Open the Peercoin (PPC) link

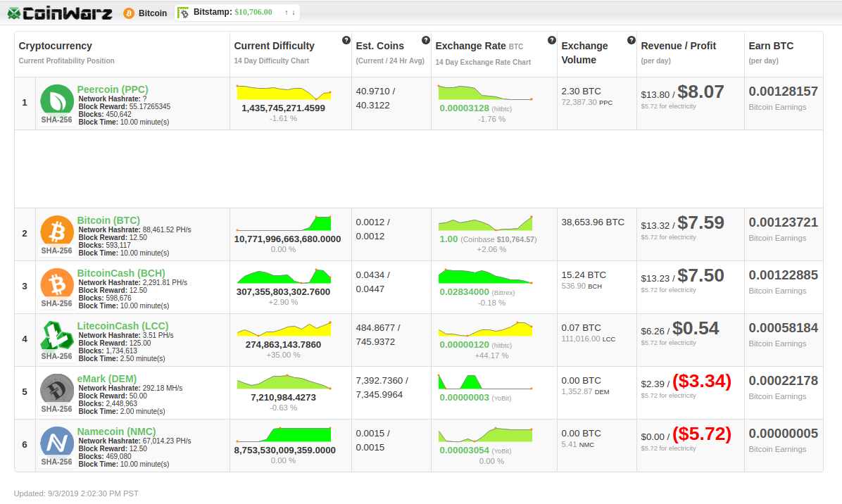[112, 89]
